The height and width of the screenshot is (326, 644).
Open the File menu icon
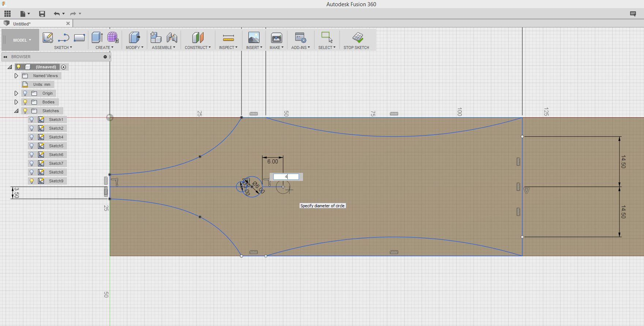(23, 14)
